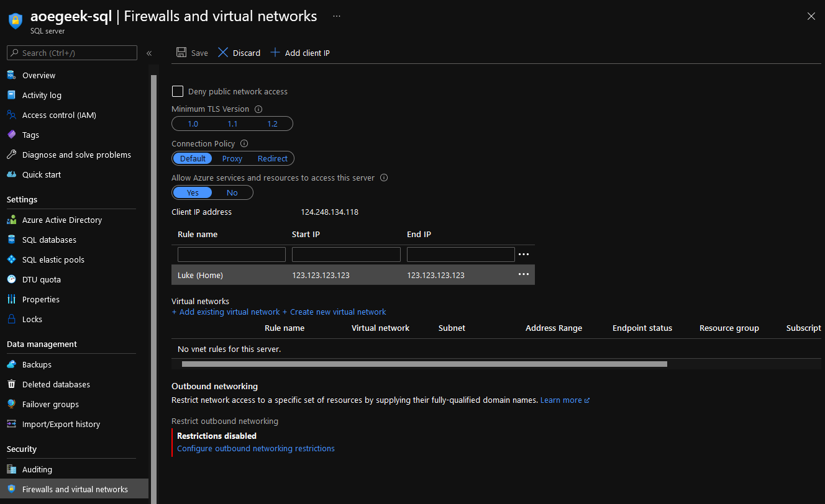Click the Azure Active Directory icon

[x=11, y=220]
